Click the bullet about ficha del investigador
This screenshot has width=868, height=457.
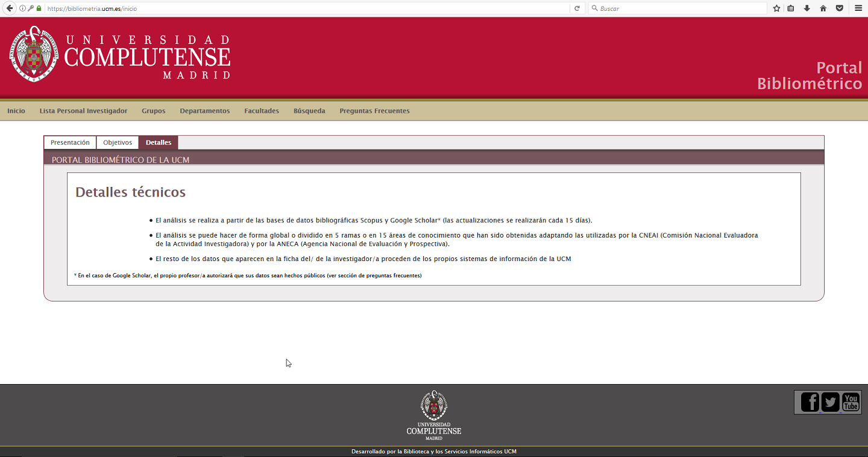(x=363, y=259)
